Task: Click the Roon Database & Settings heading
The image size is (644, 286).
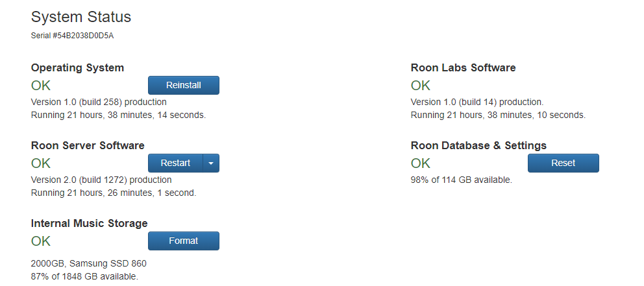Action: [478, 145]
